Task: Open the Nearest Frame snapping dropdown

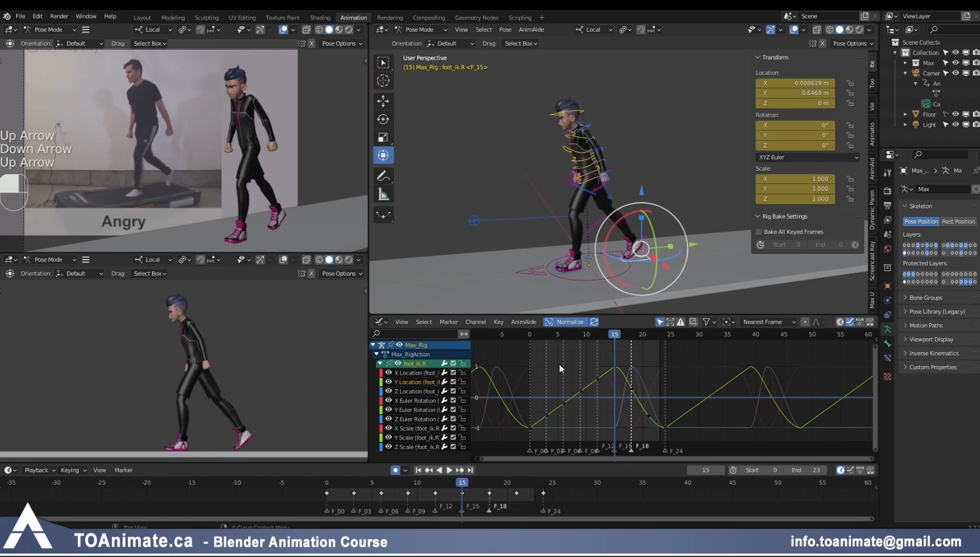Action: coord(768,322)
